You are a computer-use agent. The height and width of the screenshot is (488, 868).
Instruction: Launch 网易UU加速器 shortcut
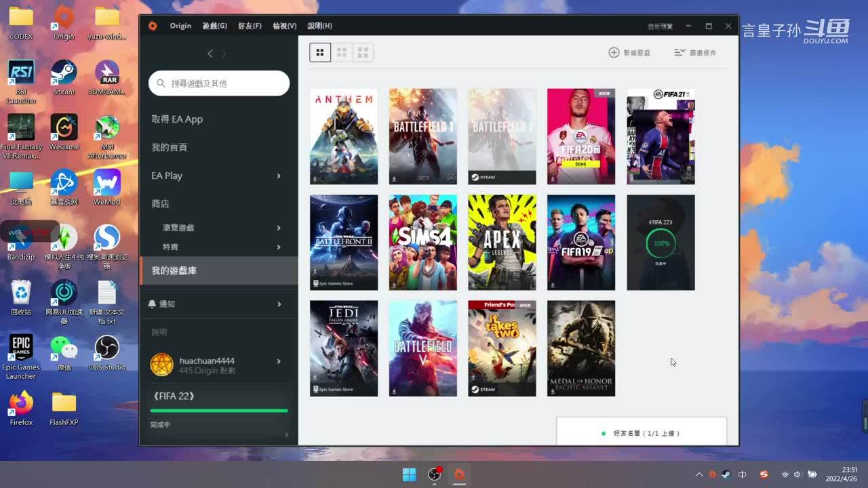click(x=64, y=302)
